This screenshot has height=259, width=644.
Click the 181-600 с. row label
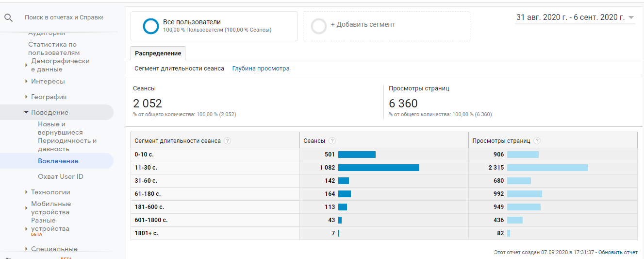pyautogui.click(x=149, y=207)
